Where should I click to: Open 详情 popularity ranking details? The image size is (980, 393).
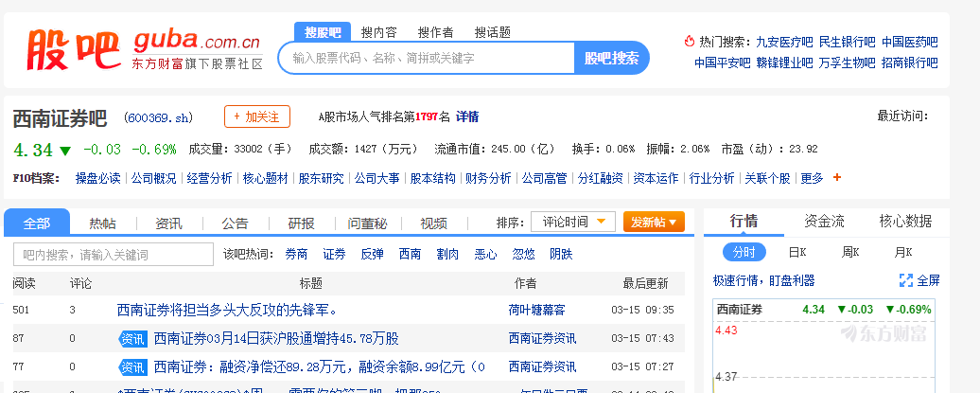click(467, 116)
